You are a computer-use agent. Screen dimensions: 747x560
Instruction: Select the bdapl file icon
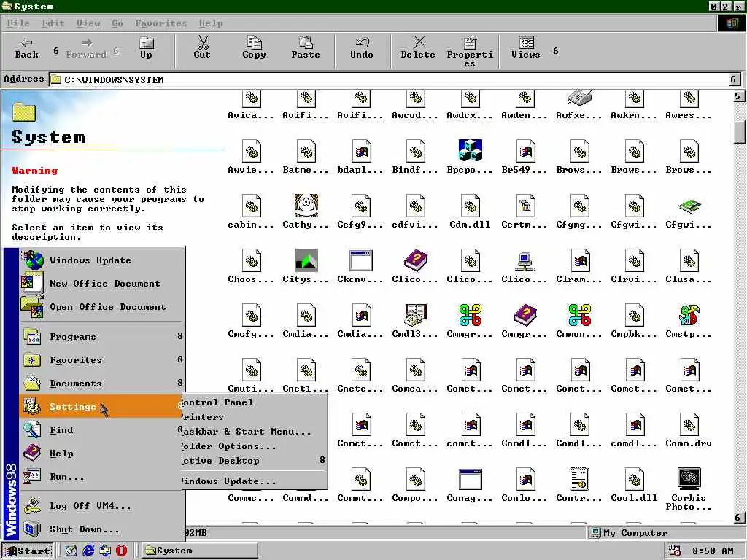point(361,150)
